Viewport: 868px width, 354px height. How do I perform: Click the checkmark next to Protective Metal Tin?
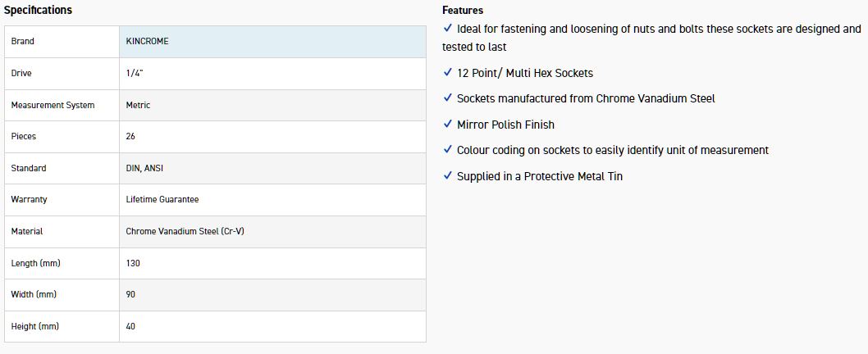coord(447,175)
